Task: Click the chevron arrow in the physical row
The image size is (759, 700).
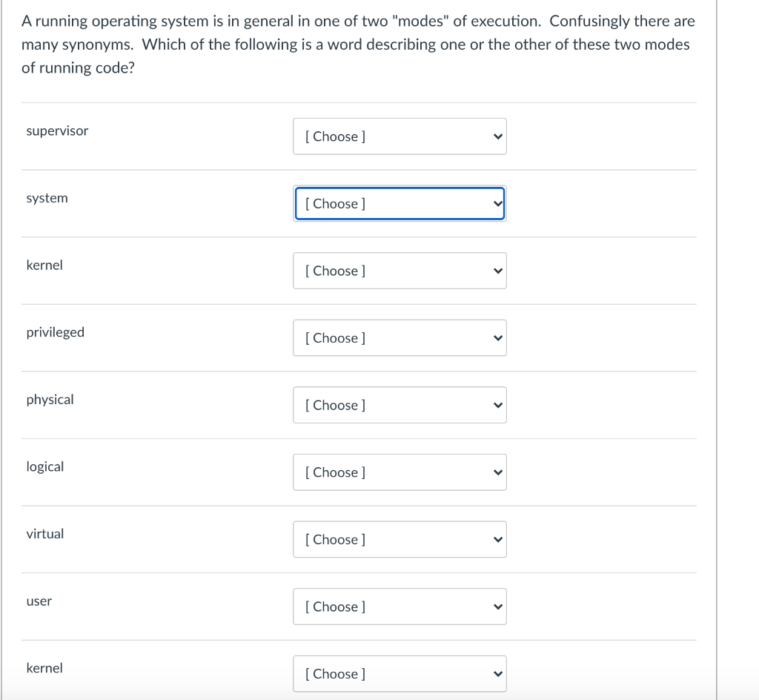Action: [x=498, y=405]
